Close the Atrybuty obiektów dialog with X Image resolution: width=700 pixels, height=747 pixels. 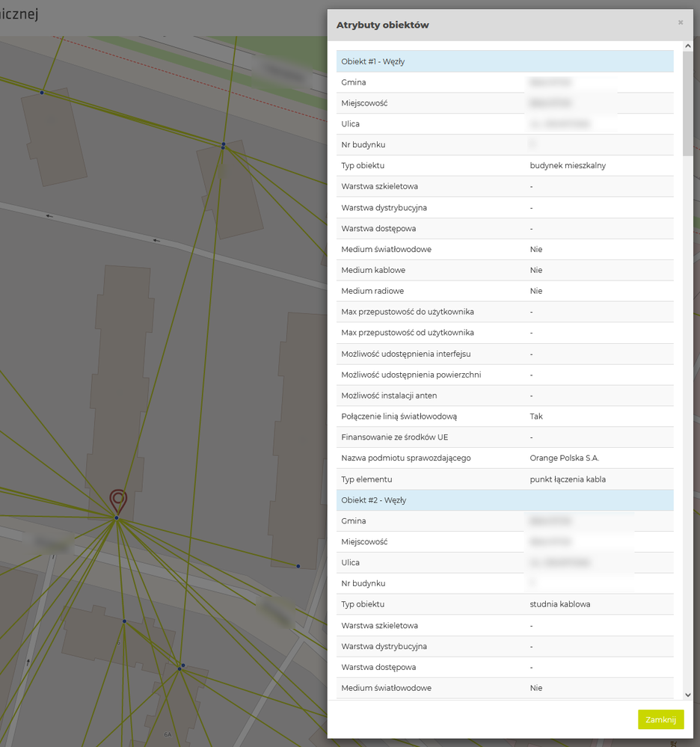point(681,23)
